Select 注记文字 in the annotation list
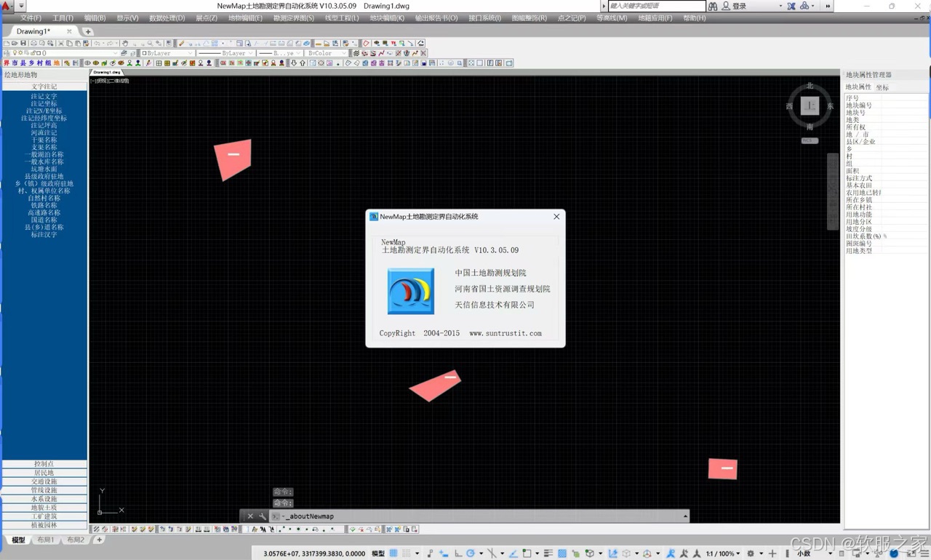 point(44,96)
